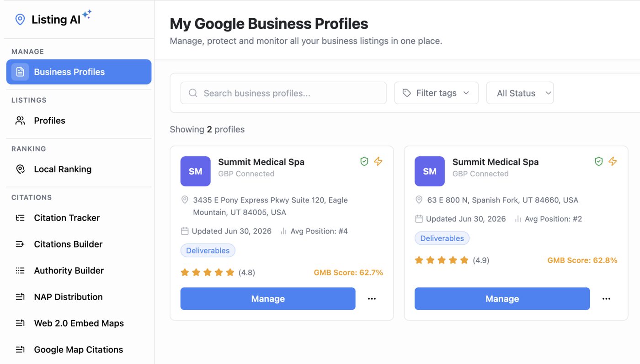
Task: Click the Citation Tracker list icon
Action: coord(20,218)
